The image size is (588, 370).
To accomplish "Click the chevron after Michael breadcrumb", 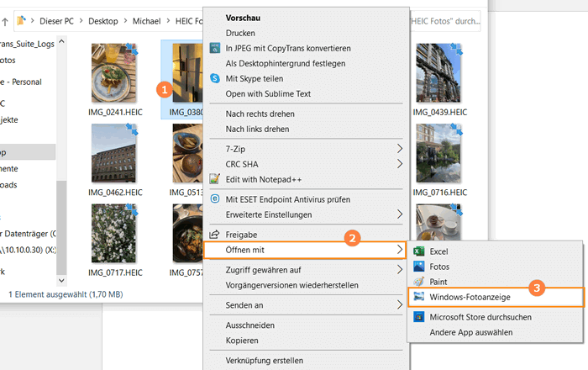I will point(168,21).
